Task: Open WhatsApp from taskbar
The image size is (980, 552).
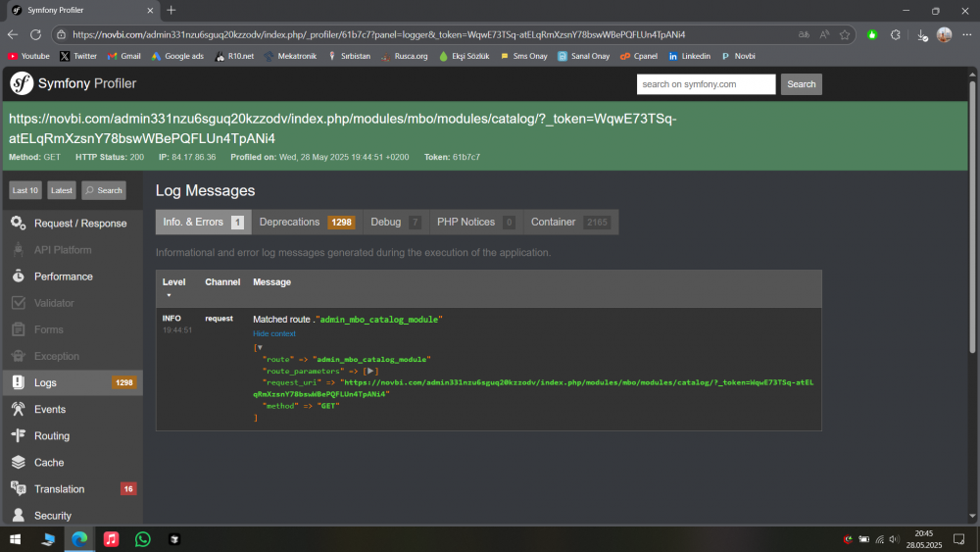Action: coord(142,539)
